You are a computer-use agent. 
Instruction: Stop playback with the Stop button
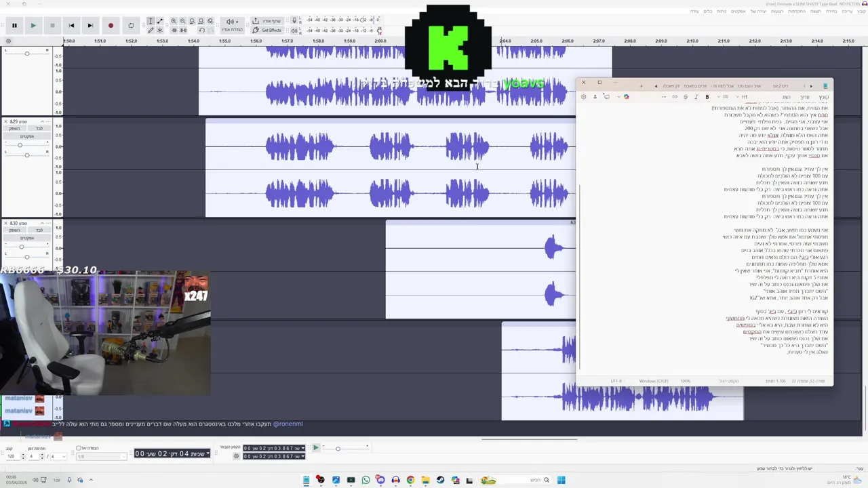52,26
